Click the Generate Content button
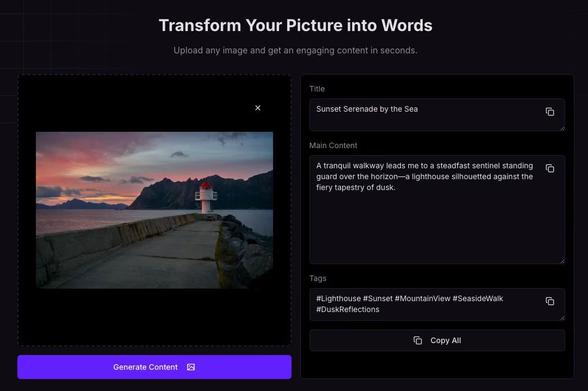 click(154, 367)
